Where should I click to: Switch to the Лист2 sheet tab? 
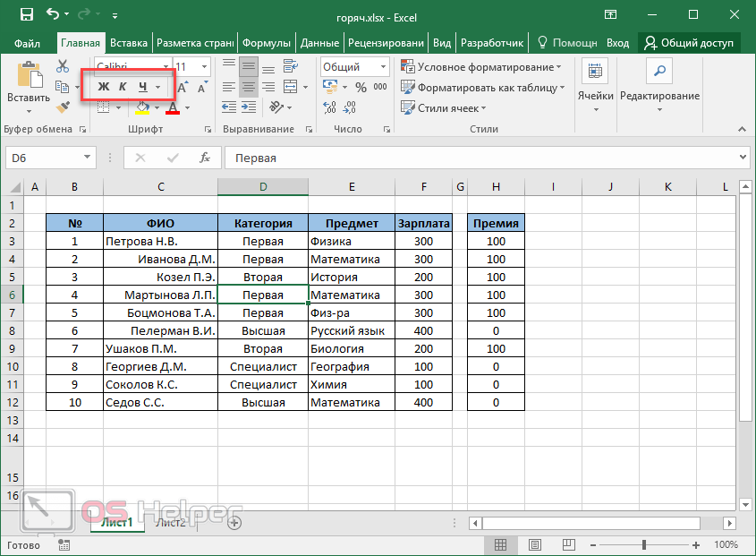[170, 523]
